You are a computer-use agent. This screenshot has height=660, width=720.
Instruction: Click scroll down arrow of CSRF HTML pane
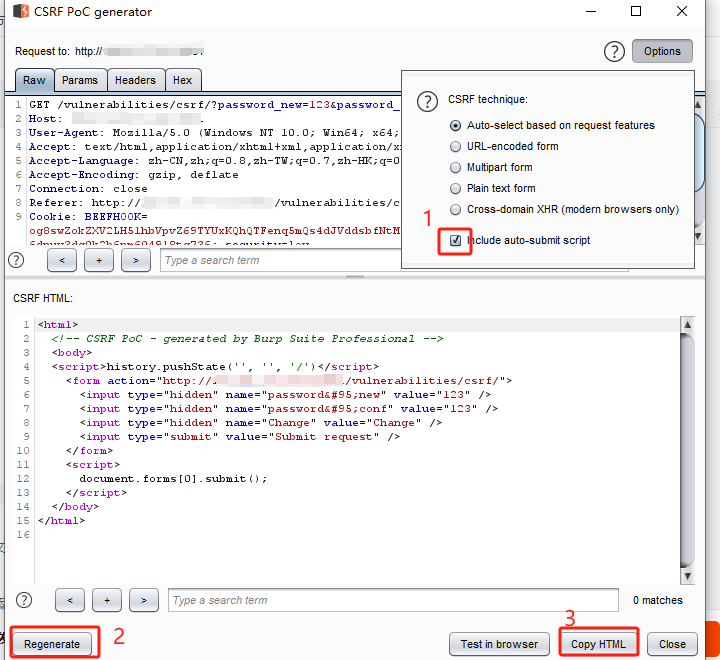click(x=687, y=576)
